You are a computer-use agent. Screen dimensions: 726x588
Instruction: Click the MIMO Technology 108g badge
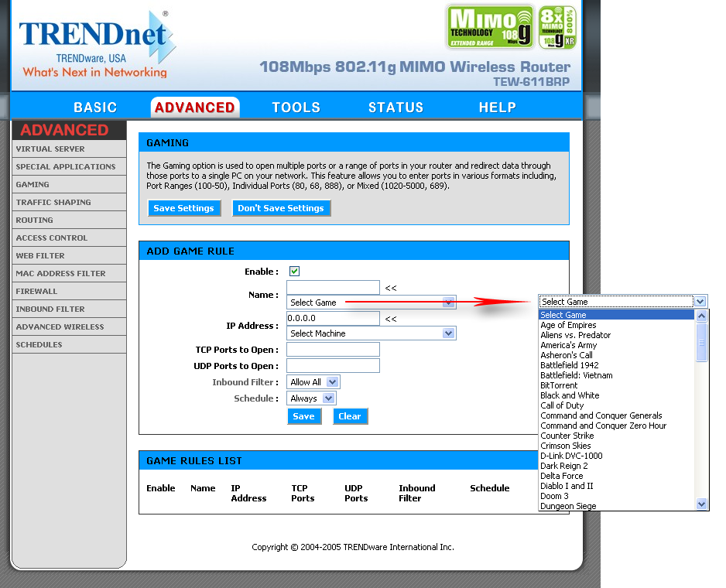click(490, 27)
